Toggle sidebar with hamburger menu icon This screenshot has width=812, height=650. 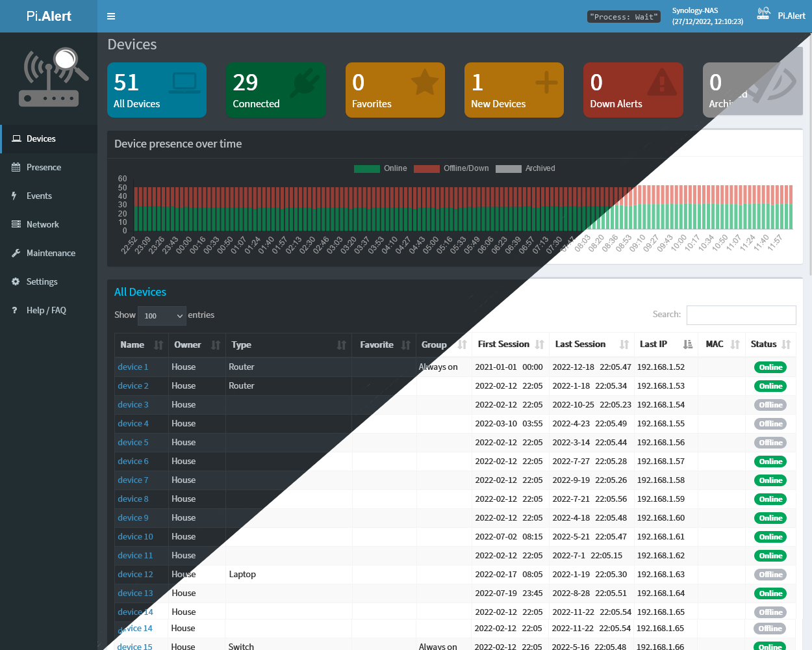[x=111, y=16]
